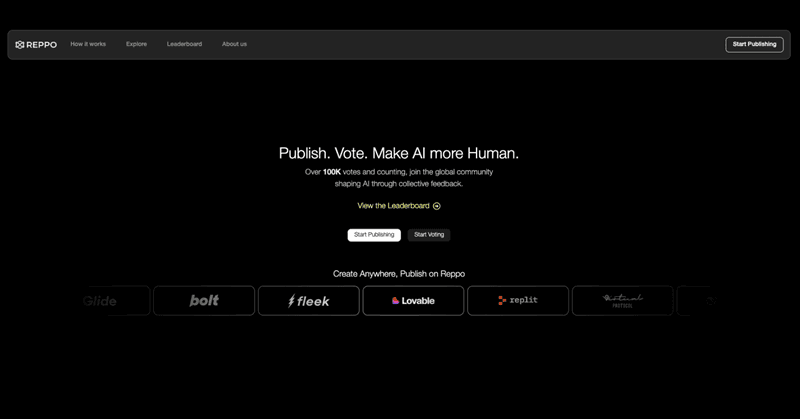Click the REPPO logo in the navbar
Viewport: 800px width, 419px height.
point(36,45)
